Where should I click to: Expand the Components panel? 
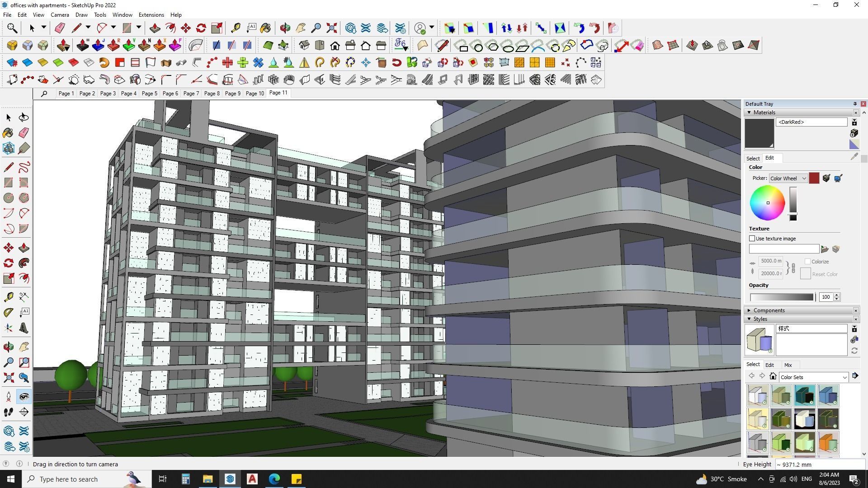(x=749, y=310)
